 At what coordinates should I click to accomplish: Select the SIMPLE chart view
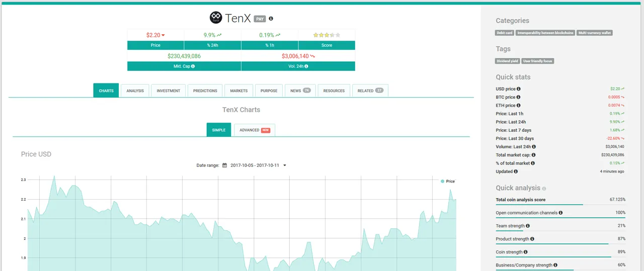(x=219, y=130)
